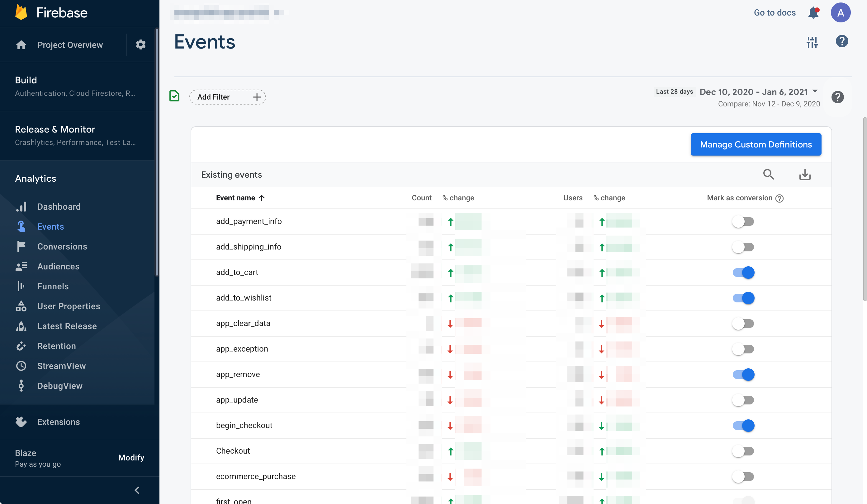Search existing events with magnifier icon
This screenshot has height=504, width=867.
[x=768, y=175]
